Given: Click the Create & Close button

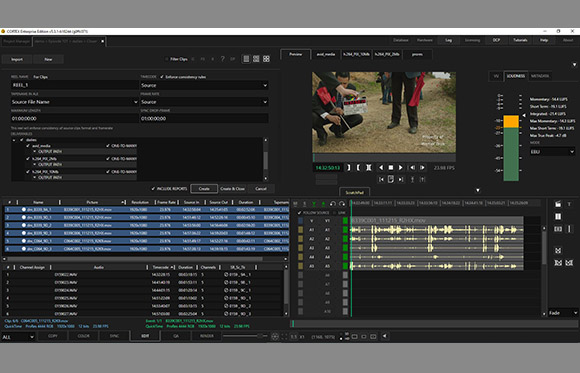Looking at the screenshot, I should click(x=232, y=189).
